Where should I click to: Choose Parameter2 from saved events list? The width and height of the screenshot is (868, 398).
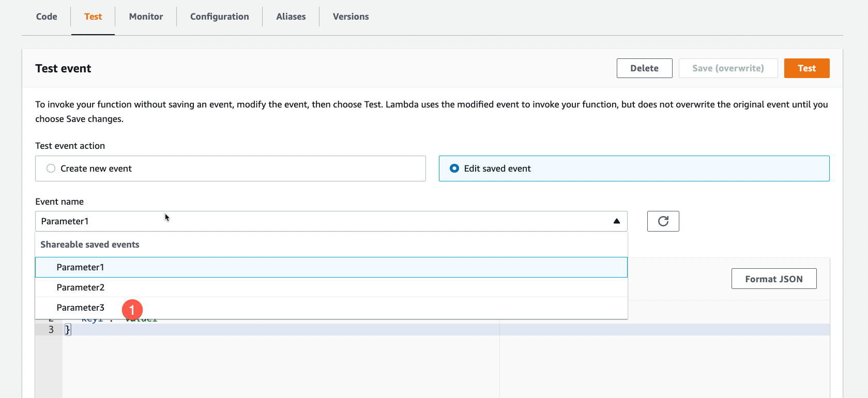point(331,287)
